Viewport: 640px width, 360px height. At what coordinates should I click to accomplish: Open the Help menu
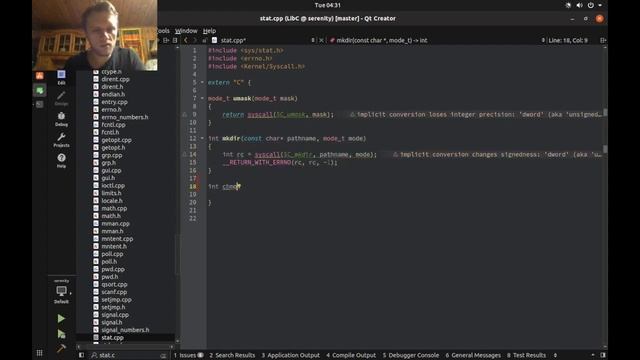209,31
